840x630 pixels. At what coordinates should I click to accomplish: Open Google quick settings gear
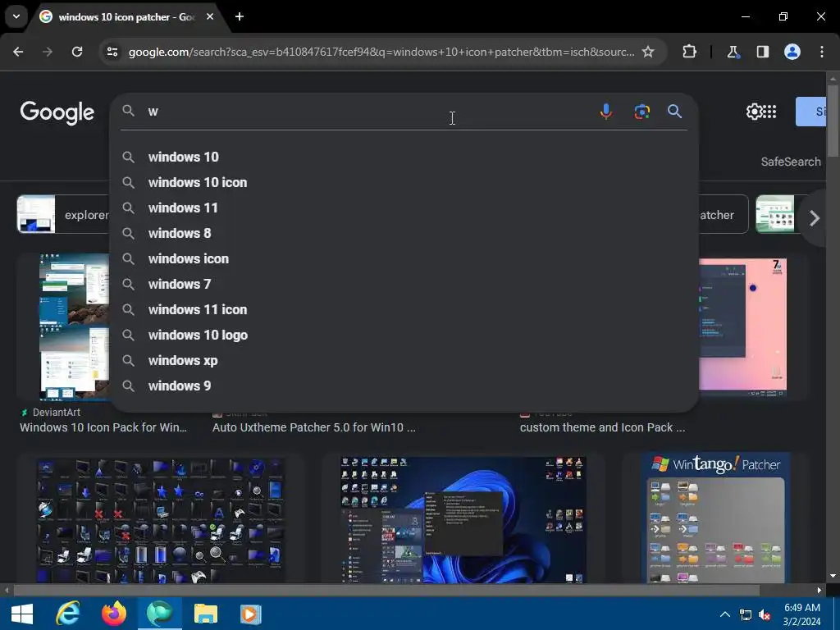pyautogui.click(x=754, y=112)
